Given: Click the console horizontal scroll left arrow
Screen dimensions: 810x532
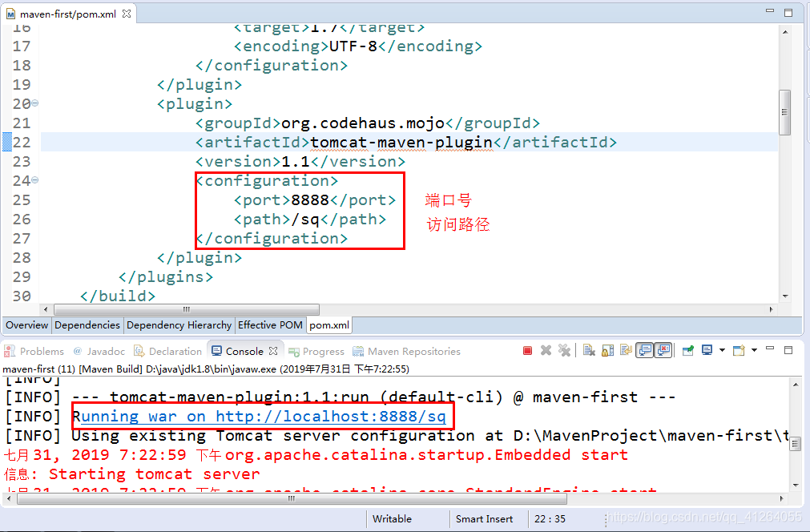Looking at the screenshot, I should tap(8, 499).
